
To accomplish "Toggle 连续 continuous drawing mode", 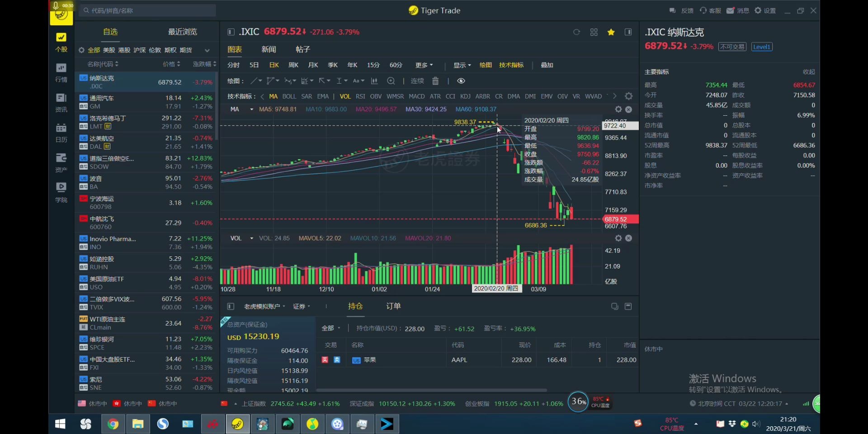I will (x=417, y=81).
